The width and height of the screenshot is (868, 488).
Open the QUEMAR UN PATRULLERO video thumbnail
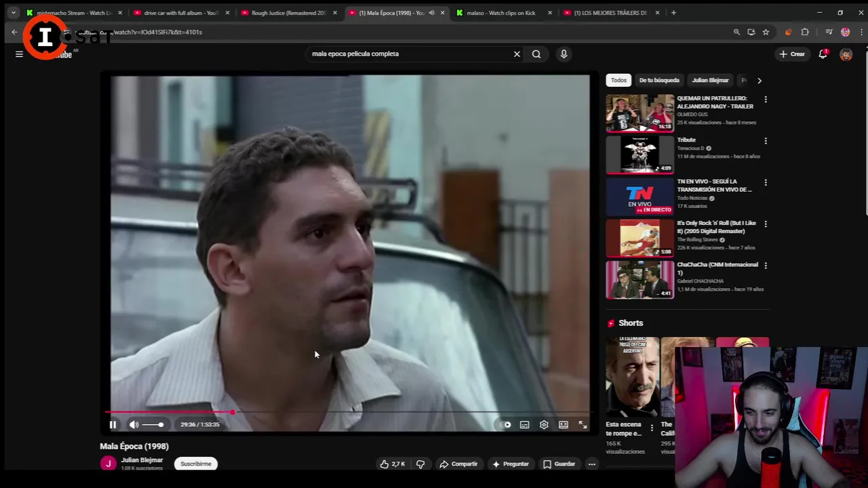639,113
